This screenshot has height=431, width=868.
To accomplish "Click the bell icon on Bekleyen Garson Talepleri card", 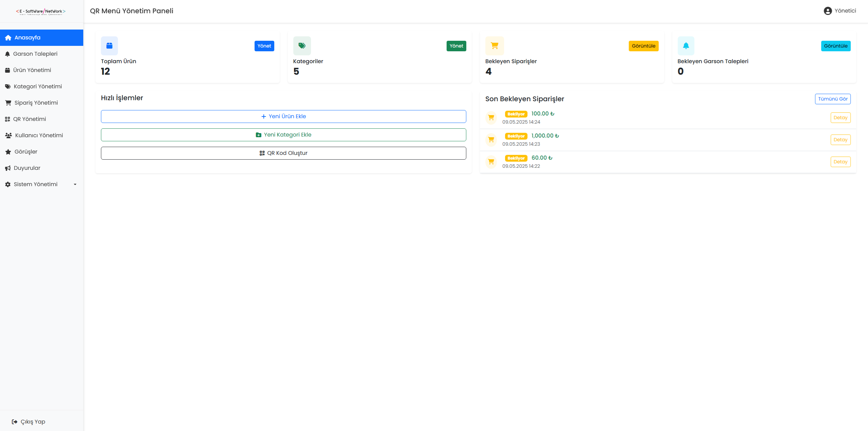I will click(x=686, y=46).
